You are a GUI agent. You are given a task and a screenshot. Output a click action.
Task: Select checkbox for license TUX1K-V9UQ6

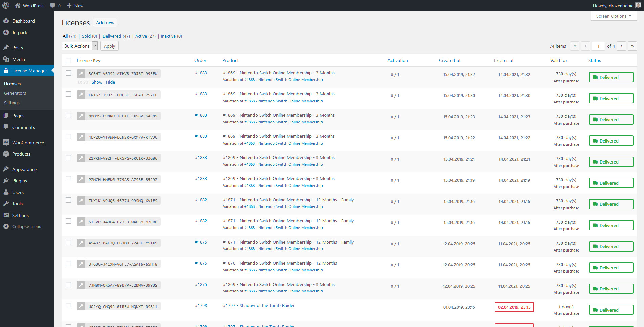68,200
